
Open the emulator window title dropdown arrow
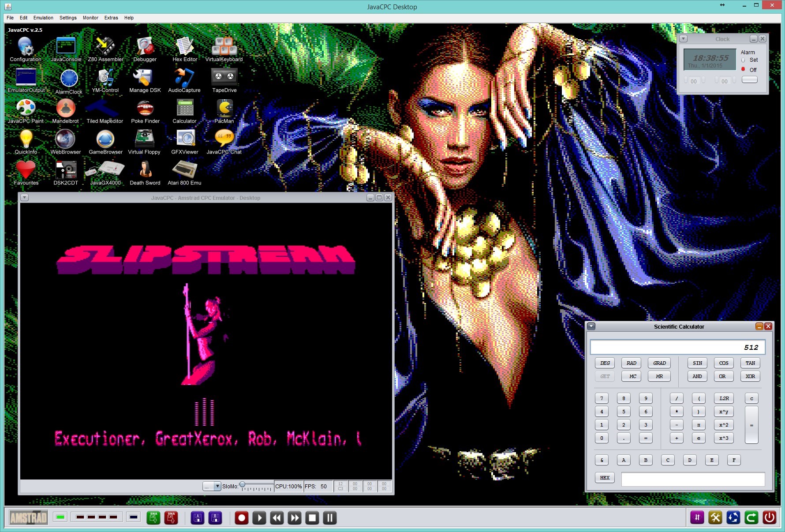(25, 198)
